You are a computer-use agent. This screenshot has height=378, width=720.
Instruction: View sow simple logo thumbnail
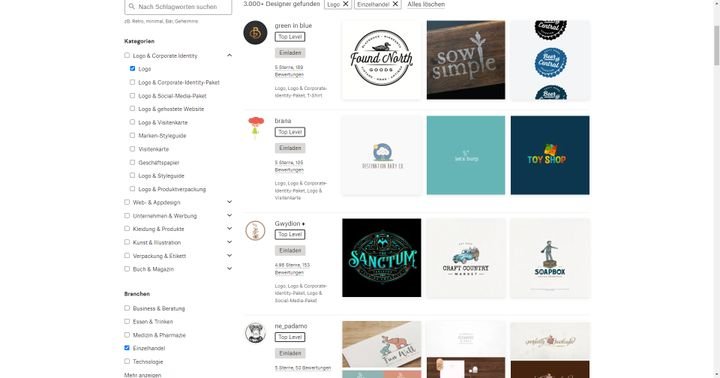point(466,60)
